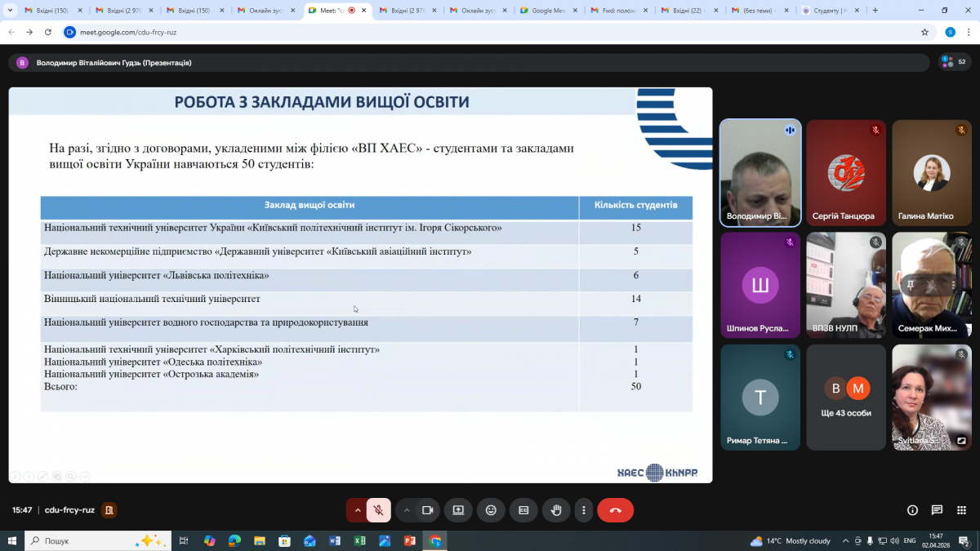Select Сергій Танцюра's participant tile

846,173
